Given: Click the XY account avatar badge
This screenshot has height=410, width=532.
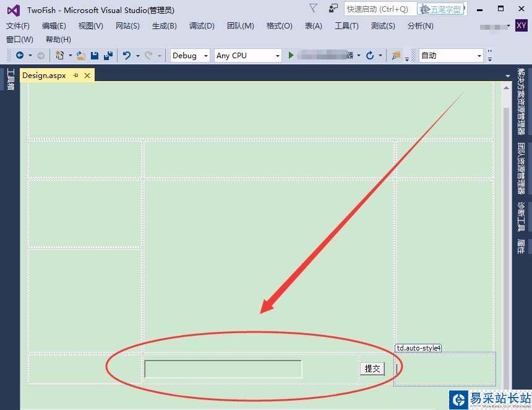Looking at the screenshot, I should 521,25.
